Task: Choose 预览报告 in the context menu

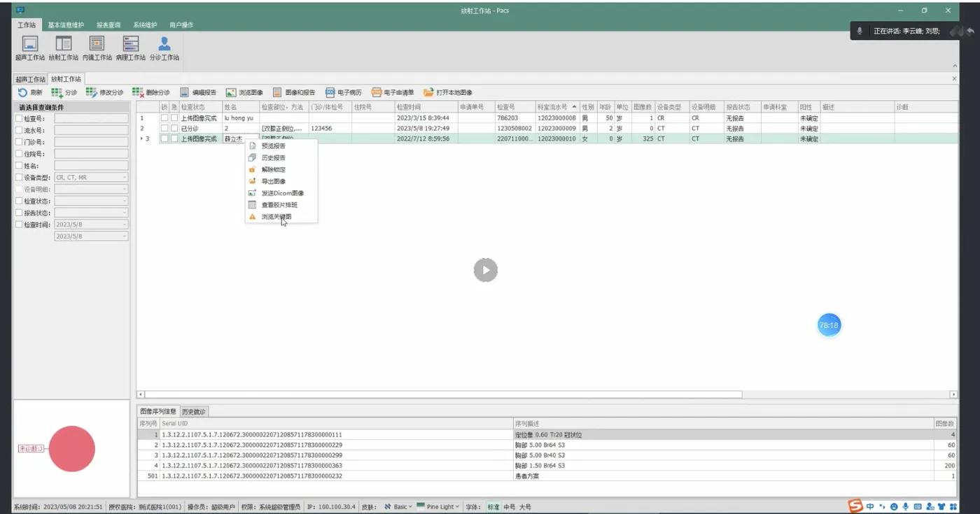Action: 281,145
